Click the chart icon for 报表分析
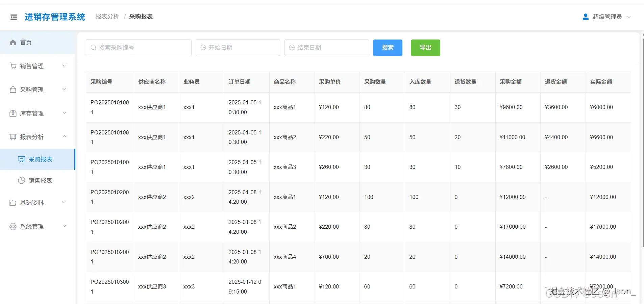Screen dimensions: 644x304 point(13,137)
